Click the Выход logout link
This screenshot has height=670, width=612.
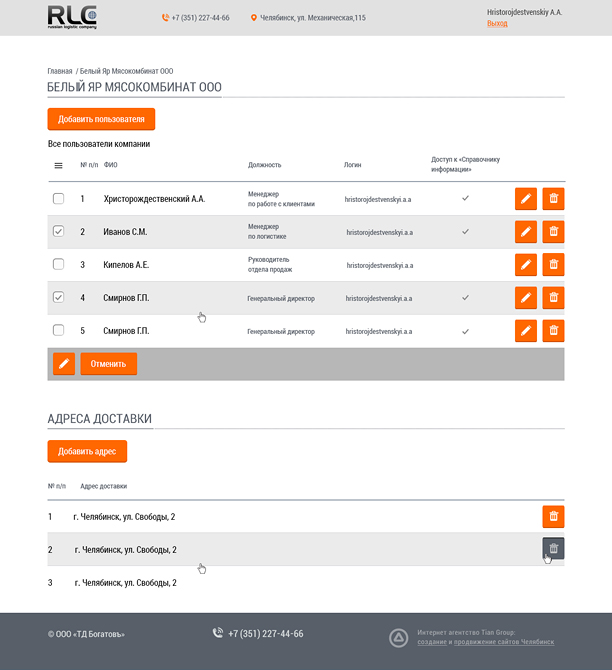pyautogui.click(x=497, y=24)
